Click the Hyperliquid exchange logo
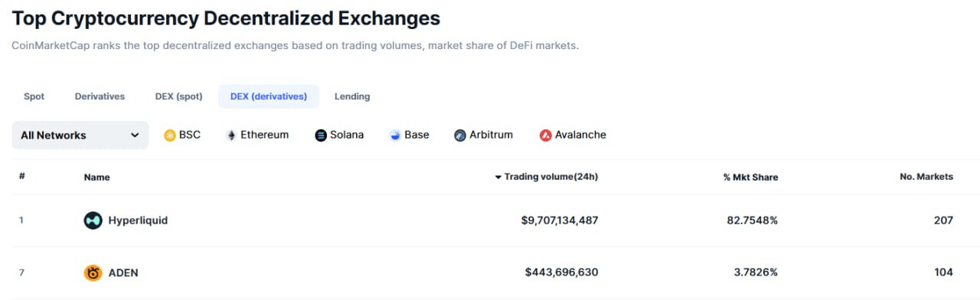Viewport: 980px width, 300px height. click(x=93, y=220)
